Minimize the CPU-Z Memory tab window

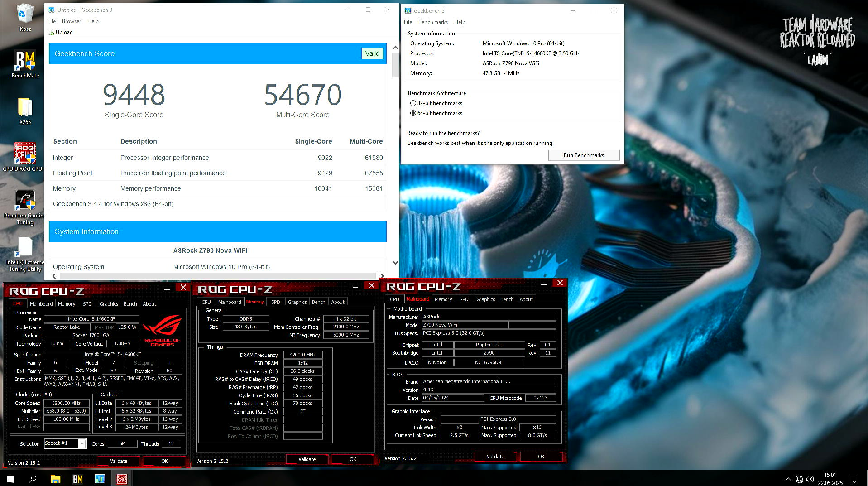tap(355, 287)
